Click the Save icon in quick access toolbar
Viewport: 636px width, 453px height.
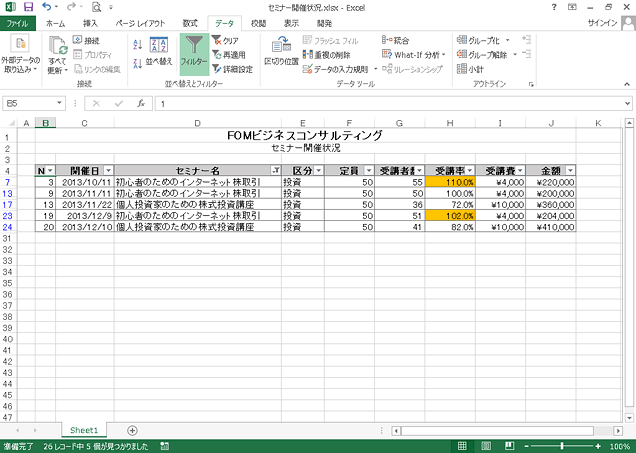click(x=28, y=7)
